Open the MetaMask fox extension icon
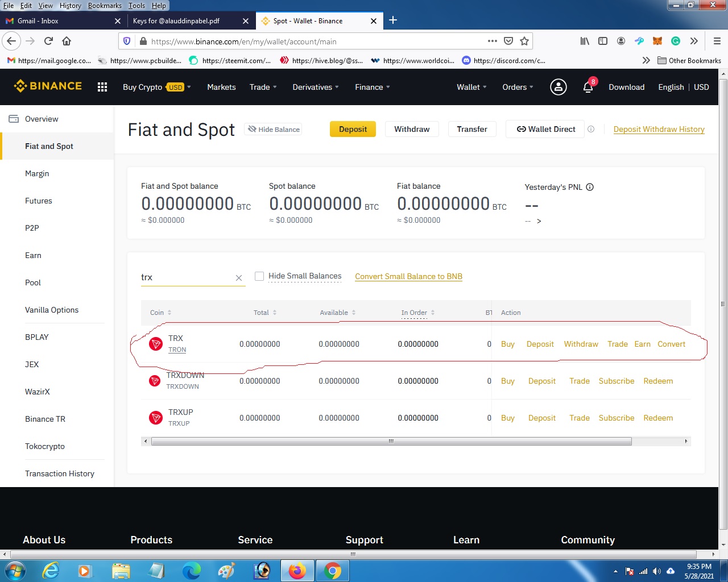The width and height of the screenshot is (728, 582). click(657, 41)
